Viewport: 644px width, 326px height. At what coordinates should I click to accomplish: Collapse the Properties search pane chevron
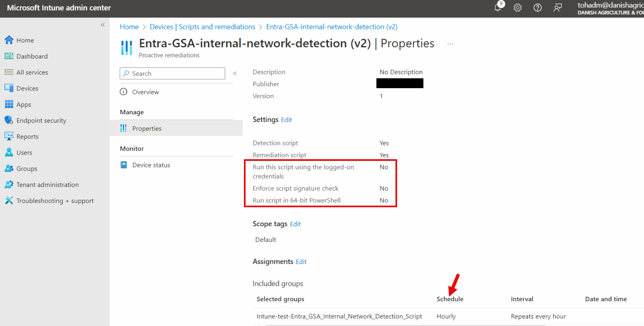coord(235,73)
